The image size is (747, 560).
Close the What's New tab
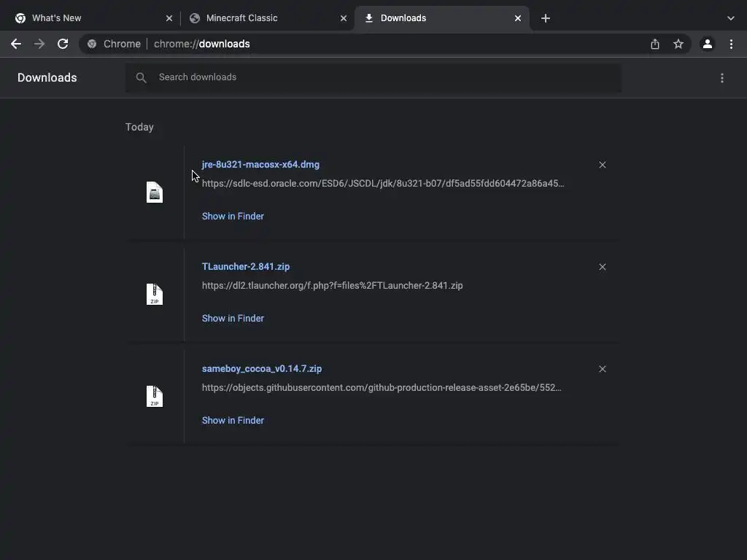pos(169,18)
